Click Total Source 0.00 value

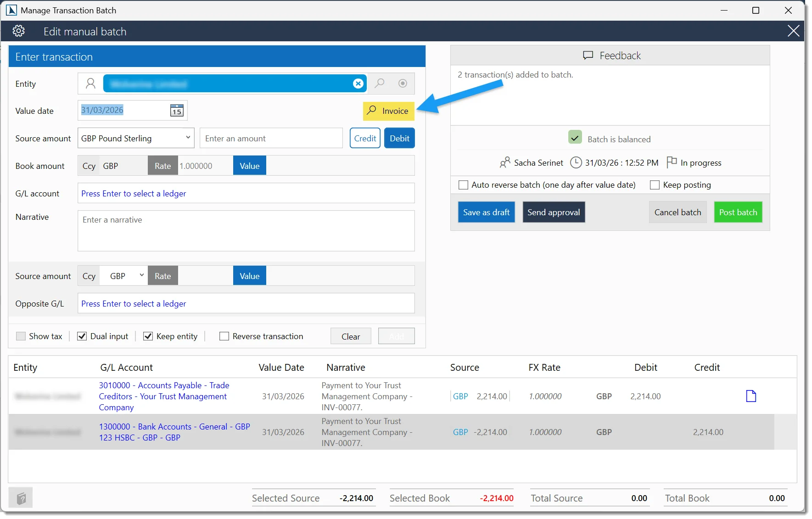[x=639, y=498]
